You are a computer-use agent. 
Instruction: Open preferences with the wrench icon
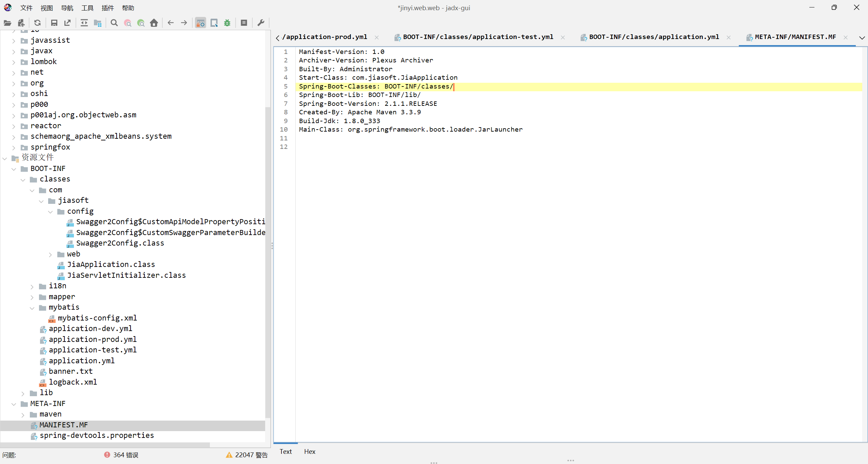click(261, 23)
